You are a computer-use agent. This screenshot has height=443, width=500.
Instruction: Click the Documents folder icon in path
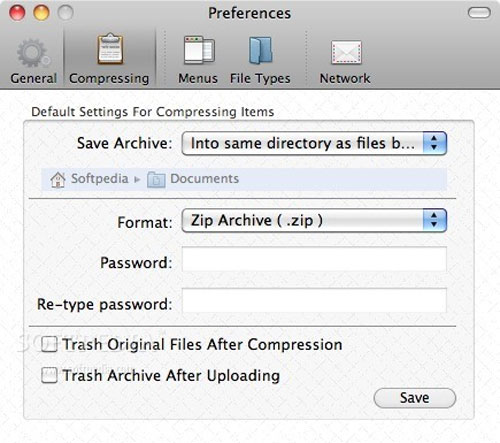click(x=156, y=180)
